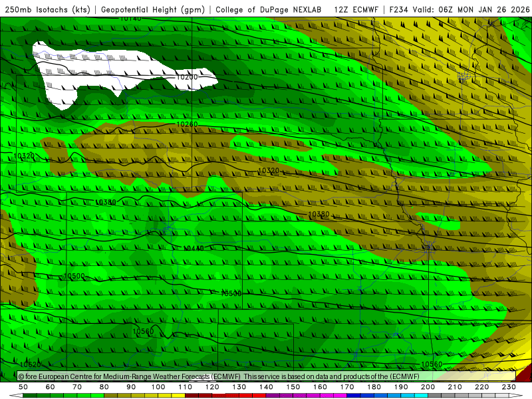Click the colorbar value 100
The height and width of the screenshot is (399, 532).
click(158, 387)
